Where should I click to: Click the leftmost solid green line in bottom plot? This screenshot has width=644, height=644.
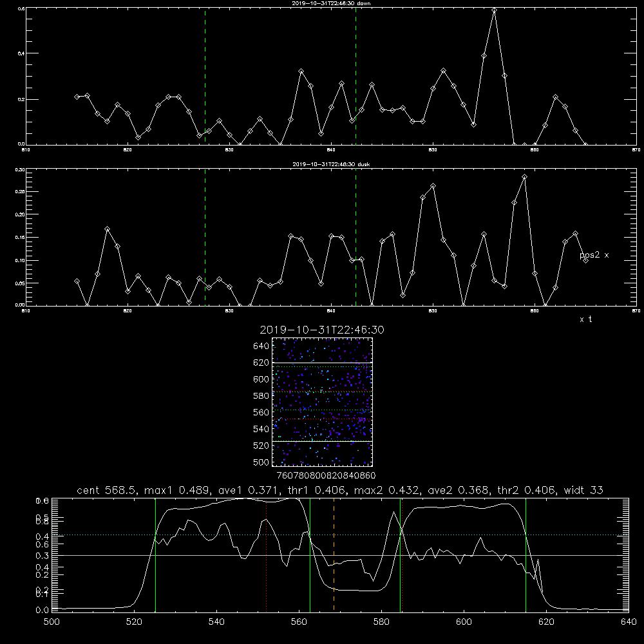pos(155,554)
